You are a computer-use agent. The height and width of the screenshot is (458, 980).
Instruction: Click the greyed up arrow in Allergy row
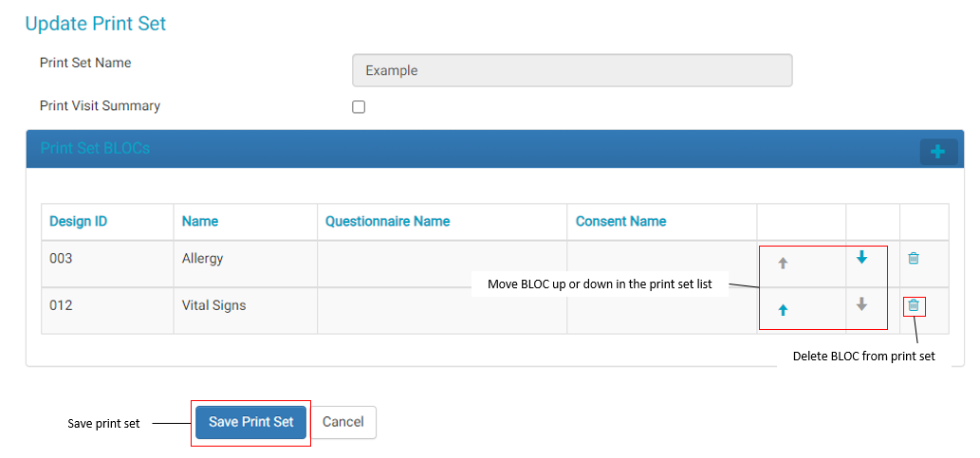pos(783,264)
